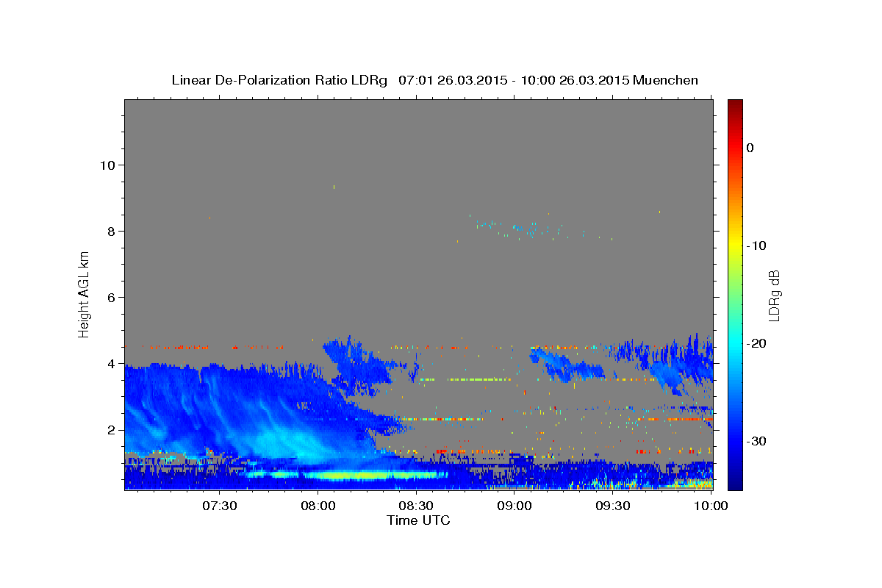
Task: Click the colorbar value -10
Action: pos(756,245)
